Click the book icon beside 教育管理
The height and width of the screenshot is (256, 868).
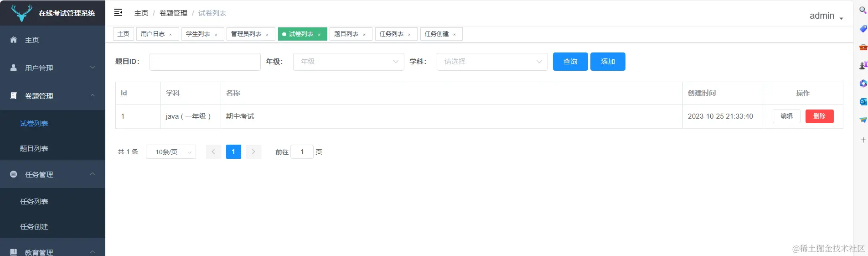[x=14, y=252]
